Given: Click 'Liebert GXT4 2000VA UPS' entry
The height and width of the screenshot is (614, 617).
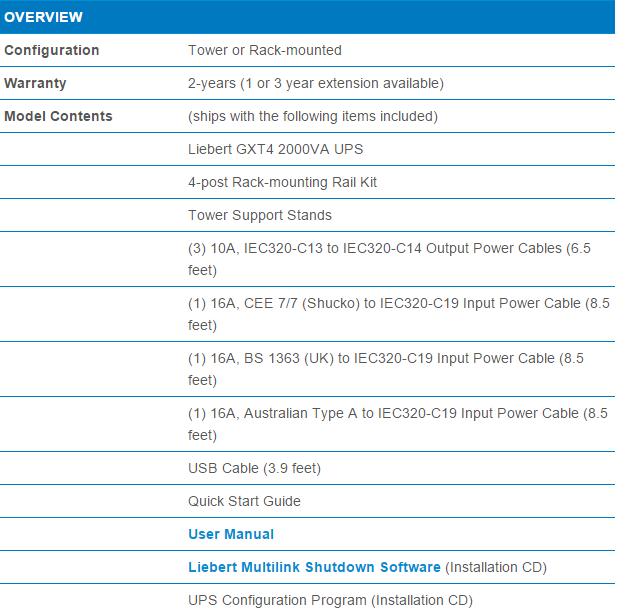Looking at the screenshot, I should tap(275, 149).
